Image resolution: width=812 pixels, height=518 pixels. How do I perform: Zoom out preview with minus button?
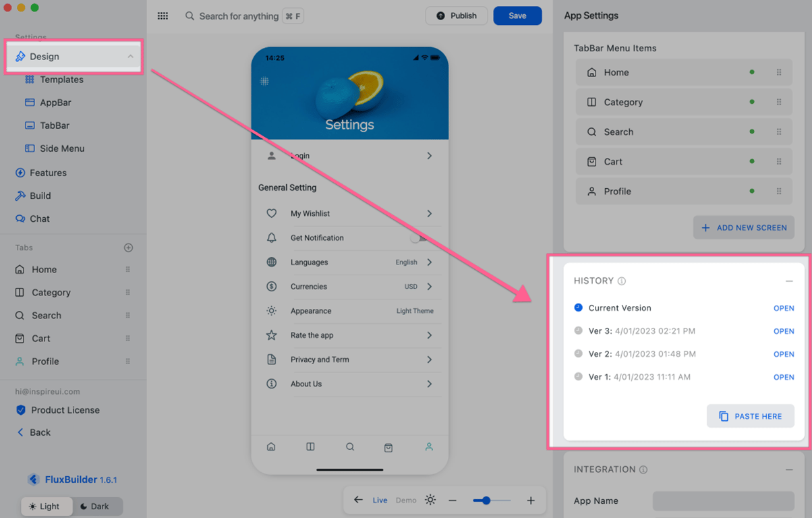453,500
